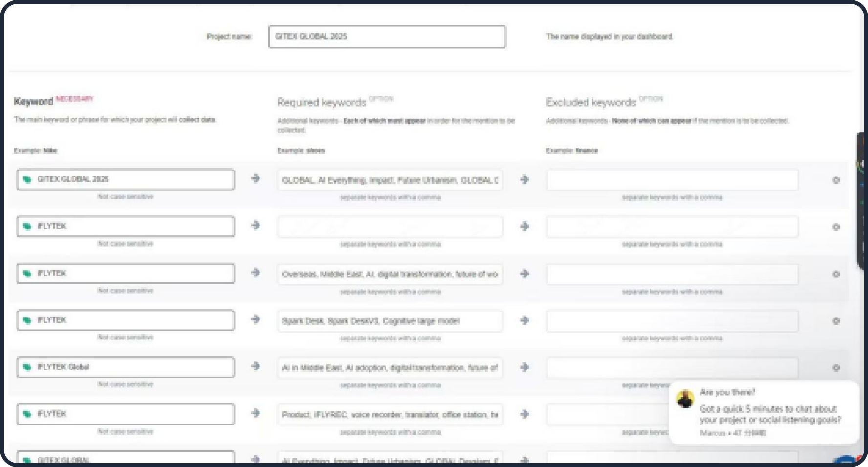The height and width of the screenshot is (467, 868).
Task: Open settings gear for iFLYTEK row without required keywords
Action: (x=836, y=227)
